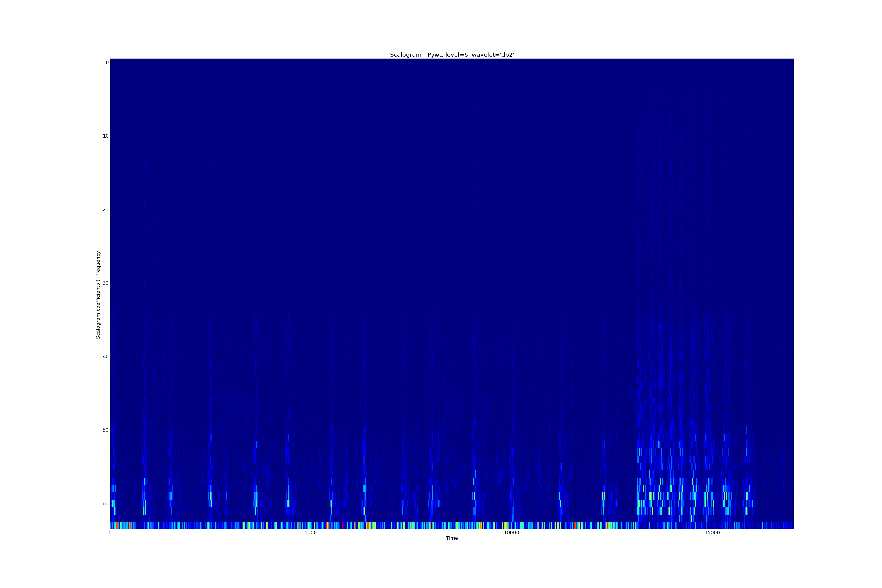This screenshot has height=588, width=882.
Task: Click the word 'db2' in the title
Action: click(x=506, y=55)
